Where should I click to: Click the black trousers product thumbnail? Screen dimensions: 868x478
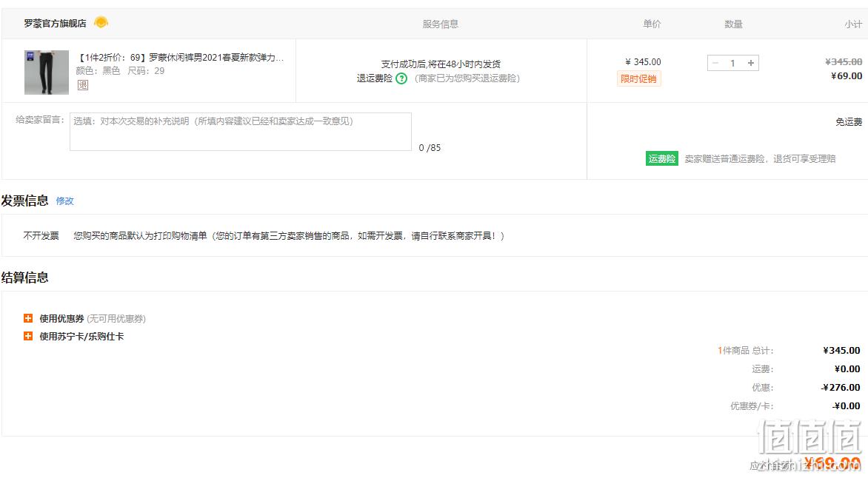pyautogui.click(x=47, y=73)
